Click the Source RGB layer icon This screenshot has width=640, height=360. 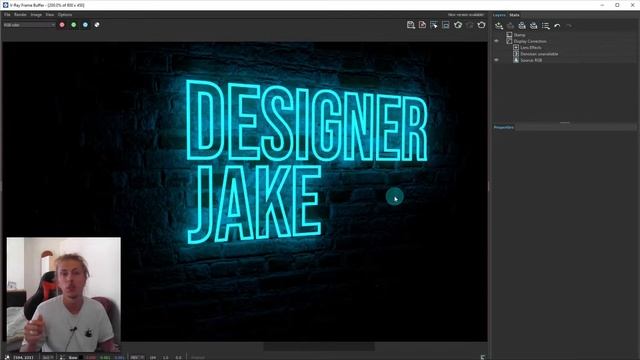516,60
